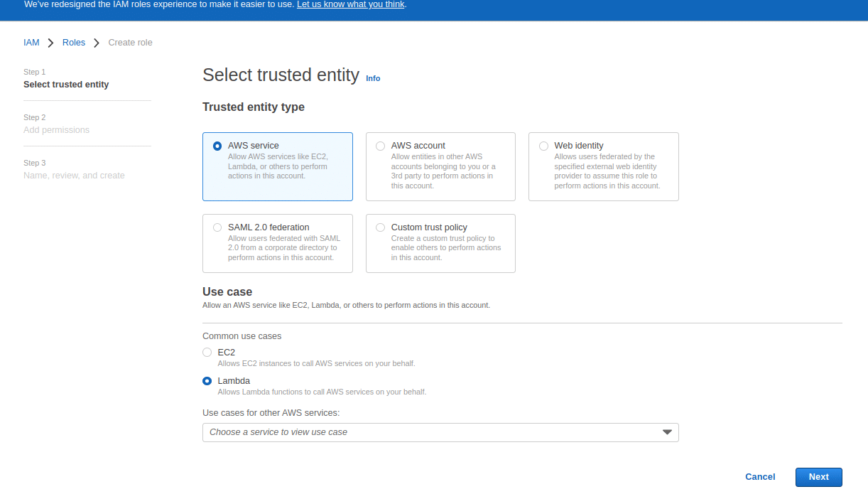Cancel the role creation

point(760,477)
